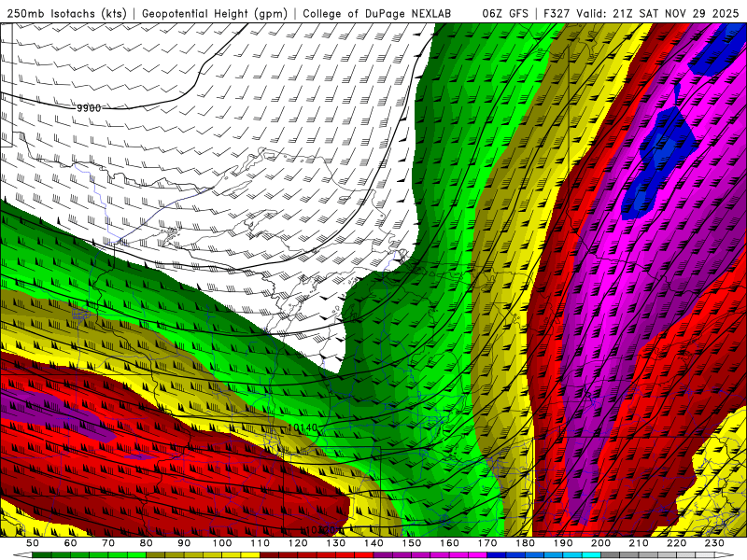The width and height of the screenshot is (747, 560).
Task: Pick the 220 label on the color scale
Action: click(x=676, y=543)
